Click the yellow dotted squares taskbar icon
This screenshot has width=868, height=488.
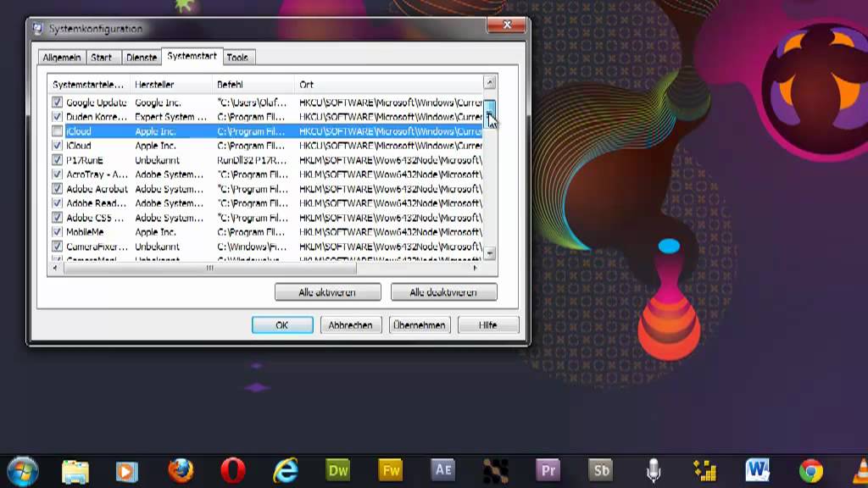click(x=705, y=471)
